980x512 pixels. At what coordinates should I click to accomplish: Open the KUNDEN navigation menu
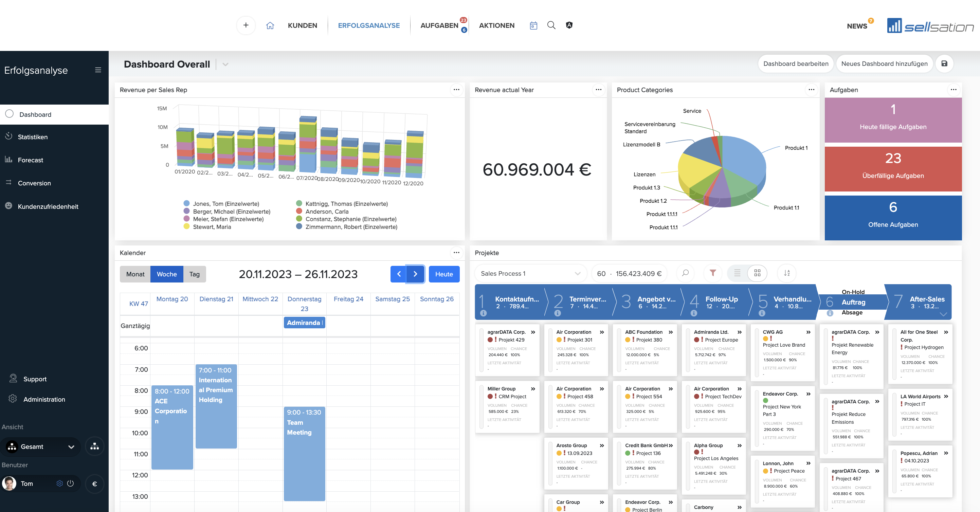point(303,25)
